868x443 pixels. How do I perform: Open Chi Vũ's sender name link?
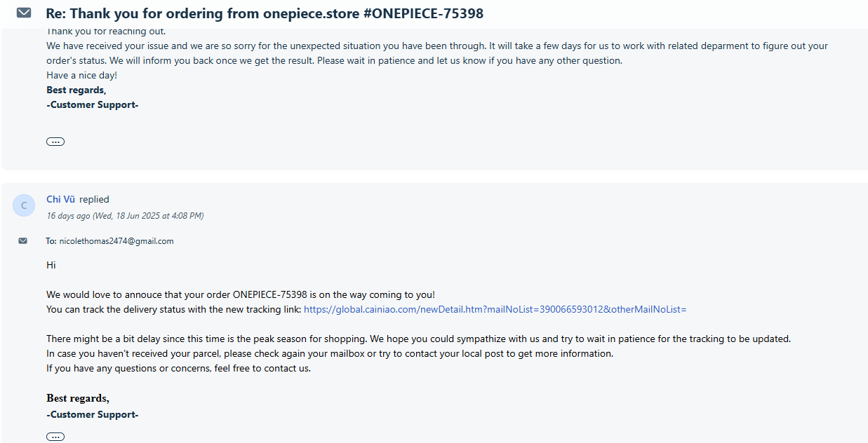tap(60, 199)
